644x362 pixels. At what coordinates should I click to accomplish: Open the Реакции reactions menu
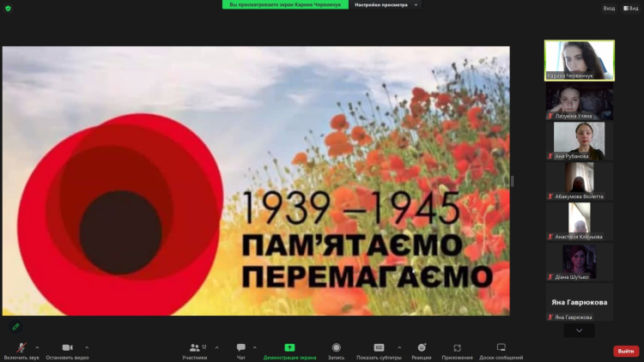point(421,347)
